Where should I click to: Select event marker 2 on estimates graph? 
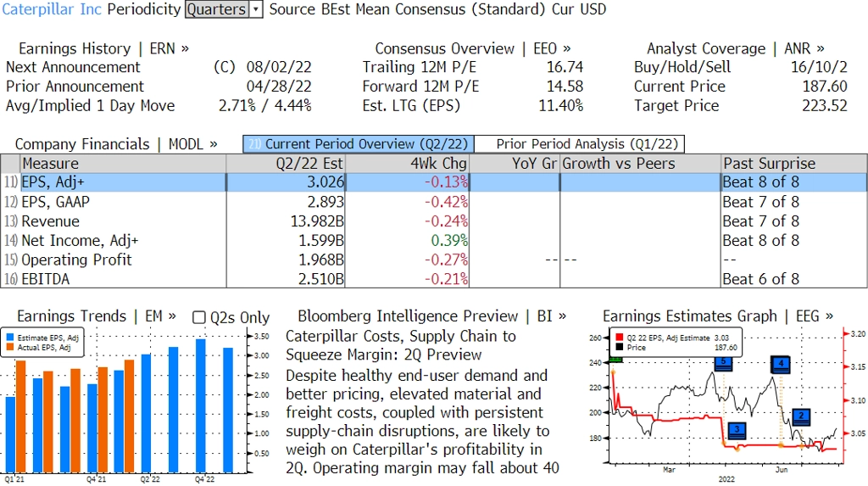pyautogui.click(x=802, y=416)
